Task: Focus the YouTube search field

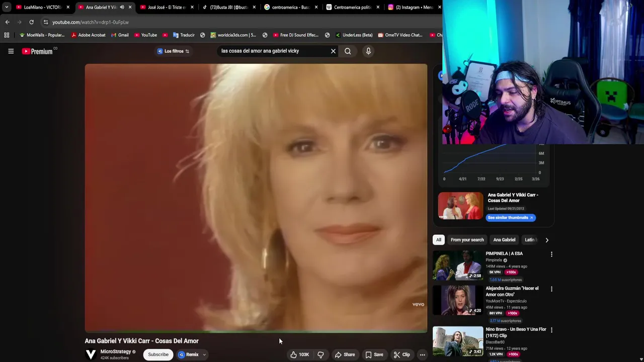Action: pos(274,51)
